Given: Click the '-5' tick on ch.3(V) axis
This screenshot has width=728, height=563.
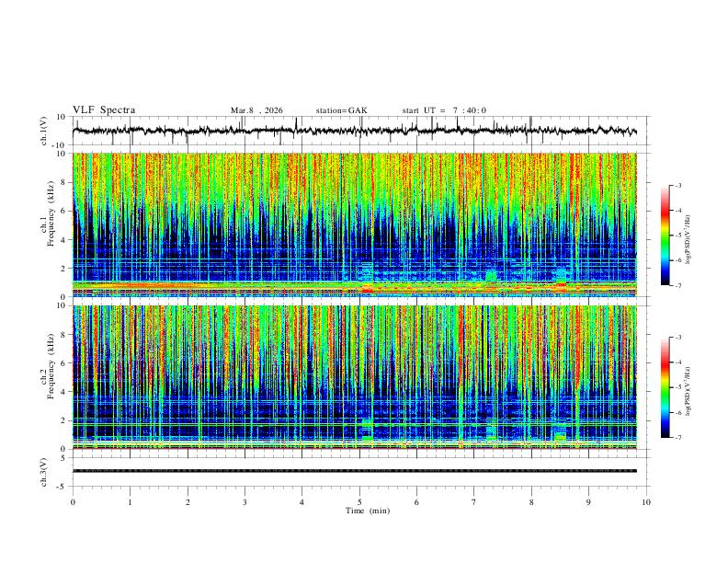Looking at the screenshot, I should click(63, 487).
